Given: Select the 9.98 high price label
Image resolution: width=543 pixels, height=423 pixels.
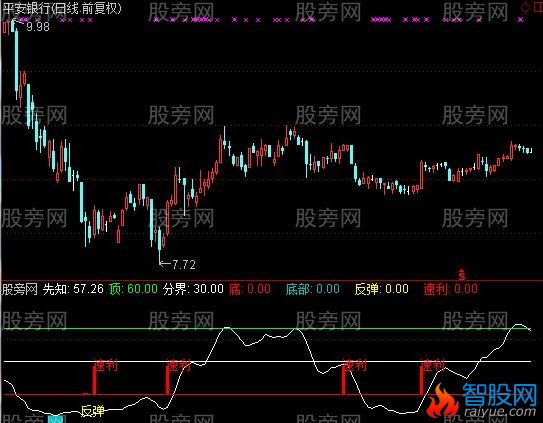Looking at the screenshot, I should pos(38,27).
